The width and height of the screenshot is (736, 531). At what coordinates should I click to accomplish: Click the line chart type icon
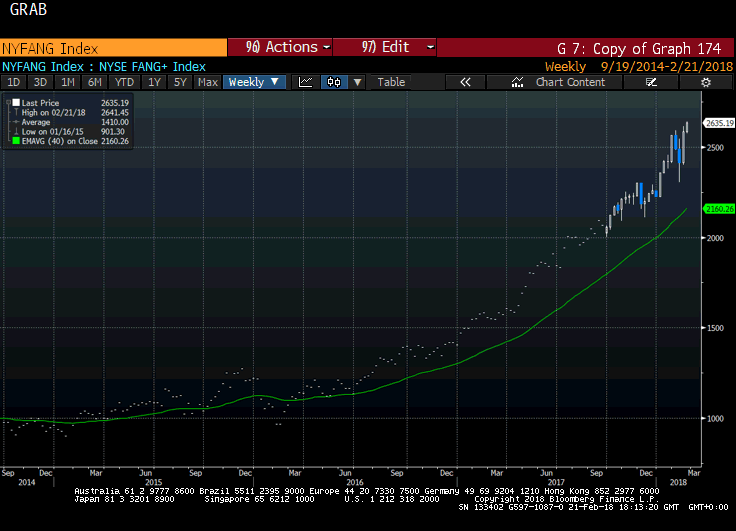point(306,82)
